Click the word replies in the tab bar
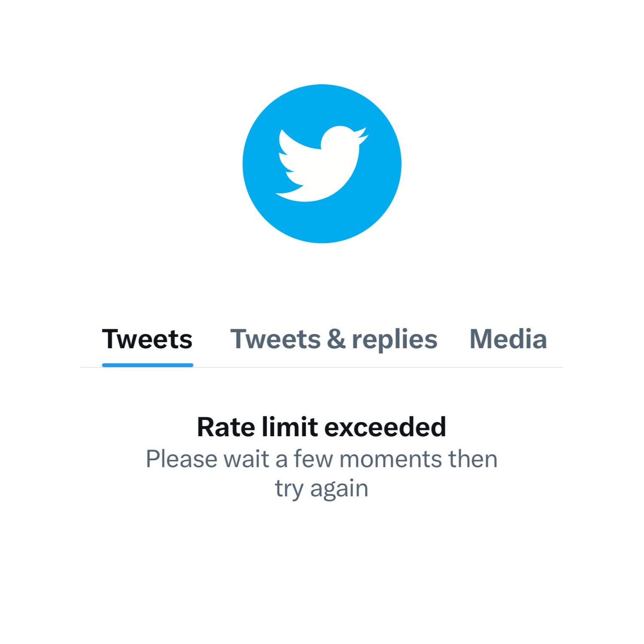 [x=395, y=340]
